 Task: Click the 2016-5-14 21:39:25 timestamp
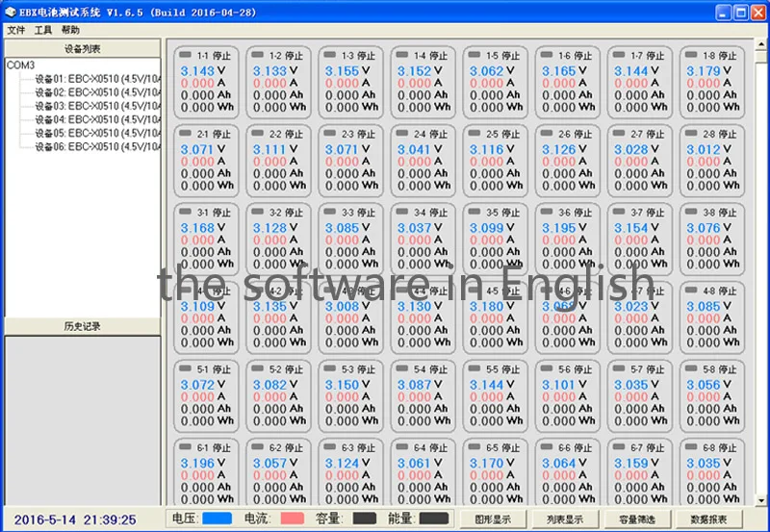coord(75,519)
